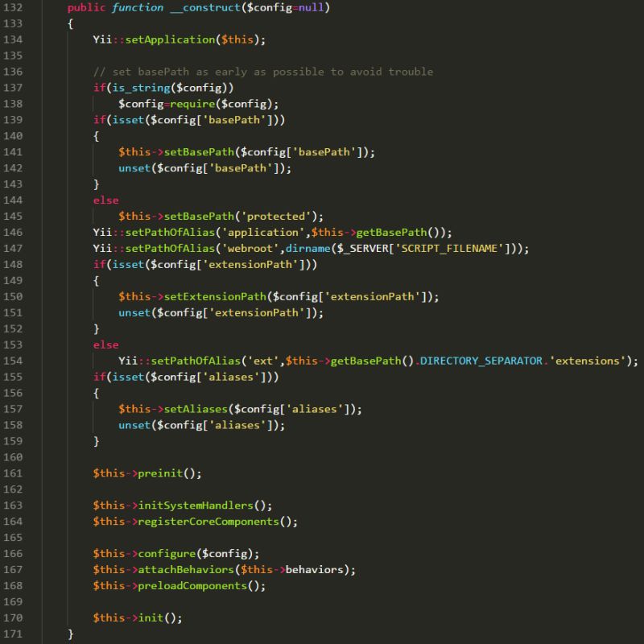644x644 pixels.
Task: Click line number 132 in the gutter
Action: [14, 7]
